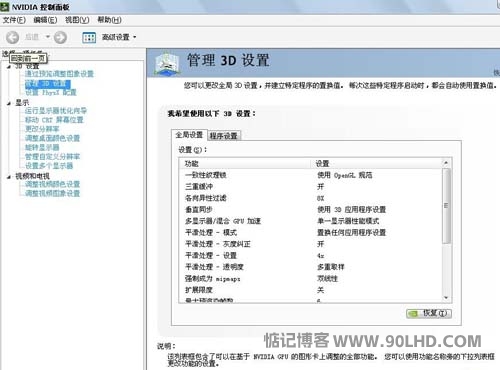Open 运行显示器优化向导 link

[56, 111]
